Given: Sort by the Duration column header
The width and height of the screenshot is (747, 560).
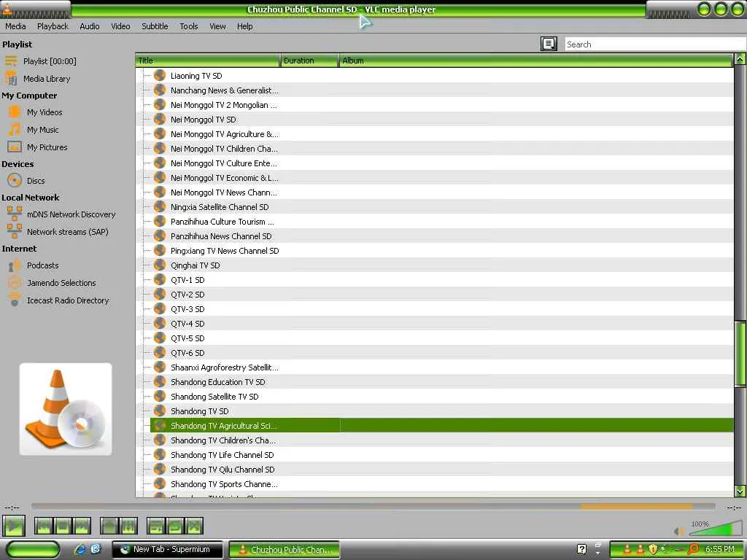Looking at the screenshot, I should pos(309,61).
